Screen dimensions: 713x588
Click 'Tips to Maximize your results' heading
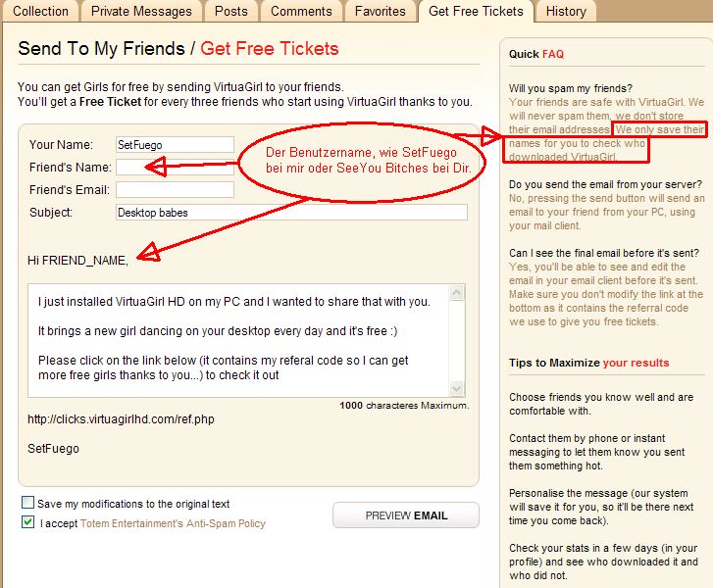click(x=588, y=363)
